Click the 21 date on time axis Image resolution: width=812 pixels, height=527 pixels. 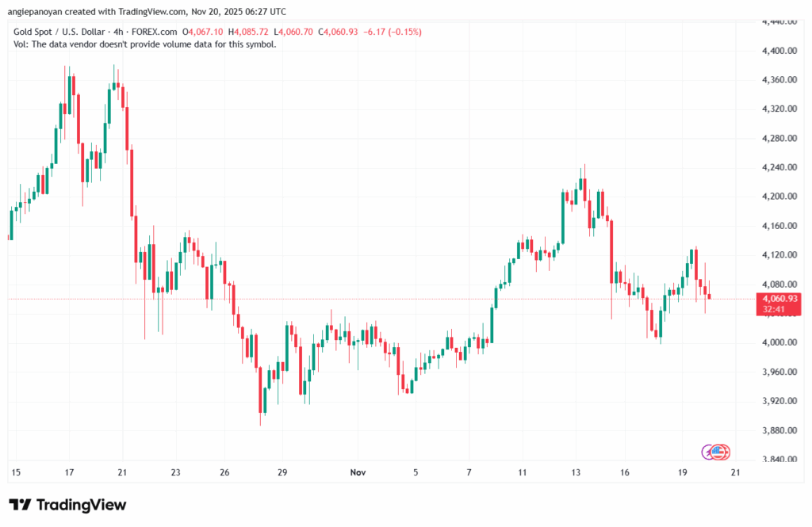[735, 473]
